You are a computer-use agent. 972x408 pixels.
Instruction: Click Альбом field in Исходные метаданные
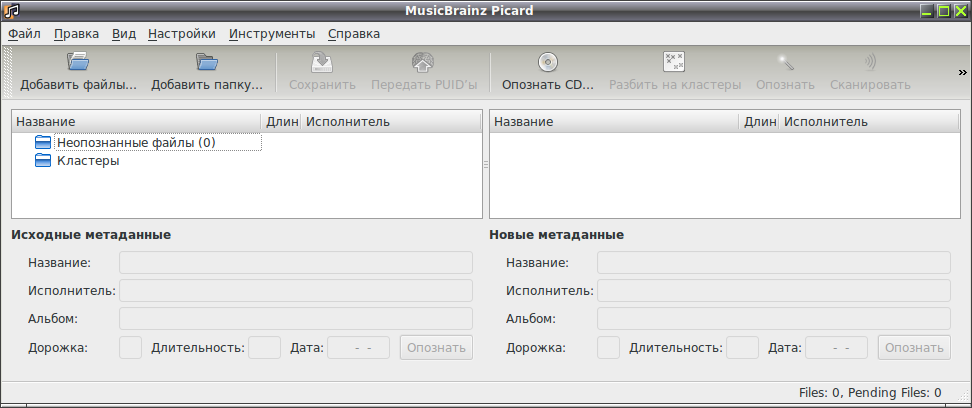pos(296,319)
